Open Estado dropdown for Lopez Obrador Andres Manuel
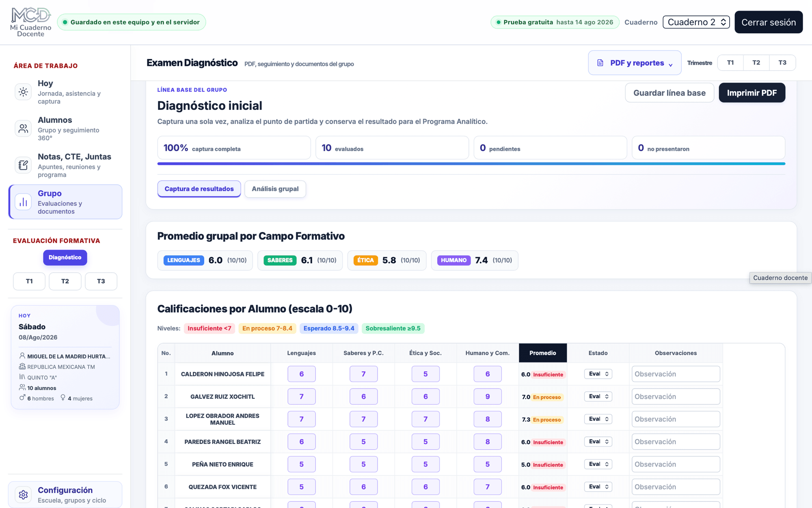This screenshot has width=812, height=508. 598,419
